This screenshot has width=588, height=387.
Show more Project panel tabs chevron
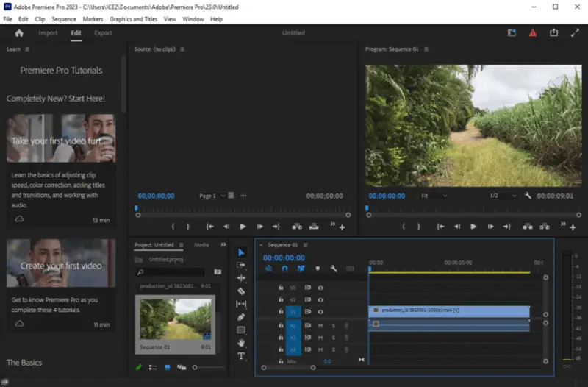223,244
